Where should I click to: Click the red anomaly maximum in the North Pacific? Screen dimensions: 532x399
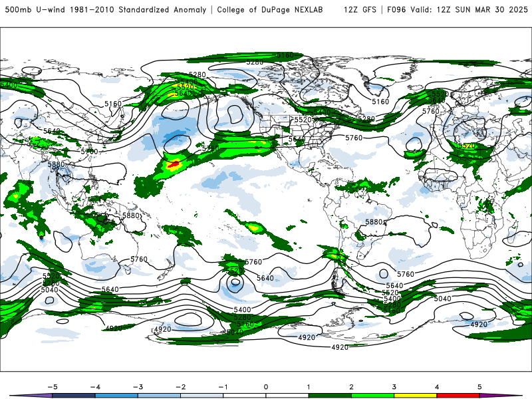[x=174, y=164]
